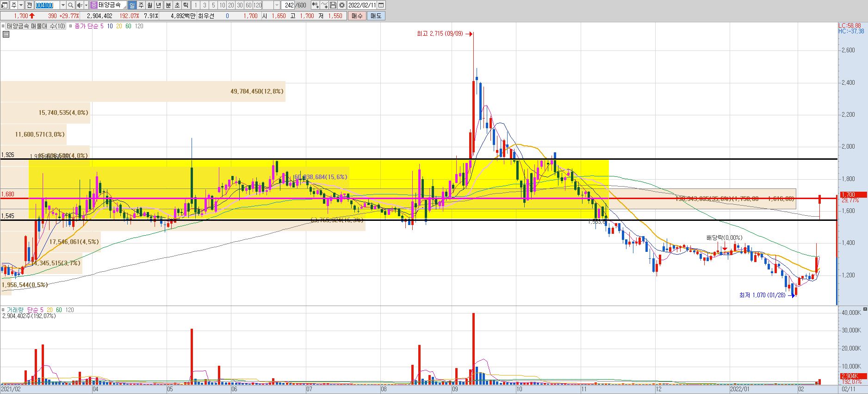Click the 매도 sell button

376,16
